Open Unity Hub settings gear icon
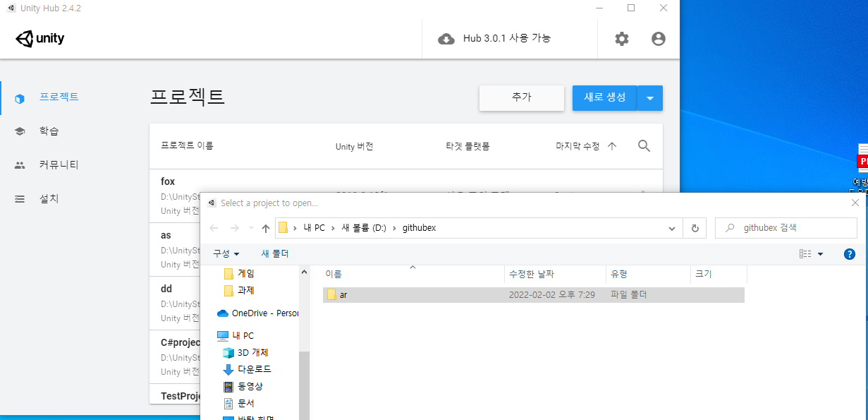 pyautogui.click(x=621, y=39)
